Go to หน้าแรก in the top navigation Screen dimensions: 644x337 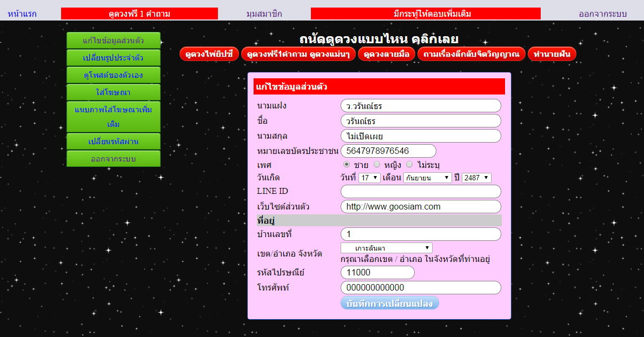(22, 14)
